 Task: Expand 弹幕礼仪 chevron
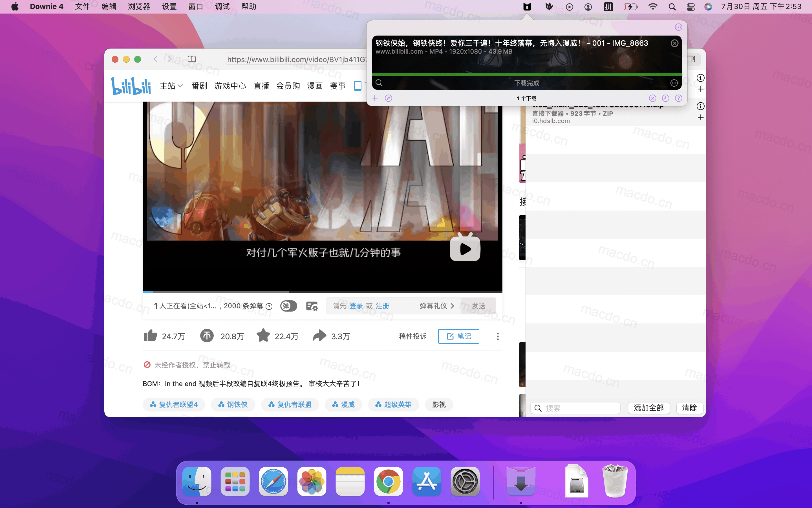pos(452,306)
